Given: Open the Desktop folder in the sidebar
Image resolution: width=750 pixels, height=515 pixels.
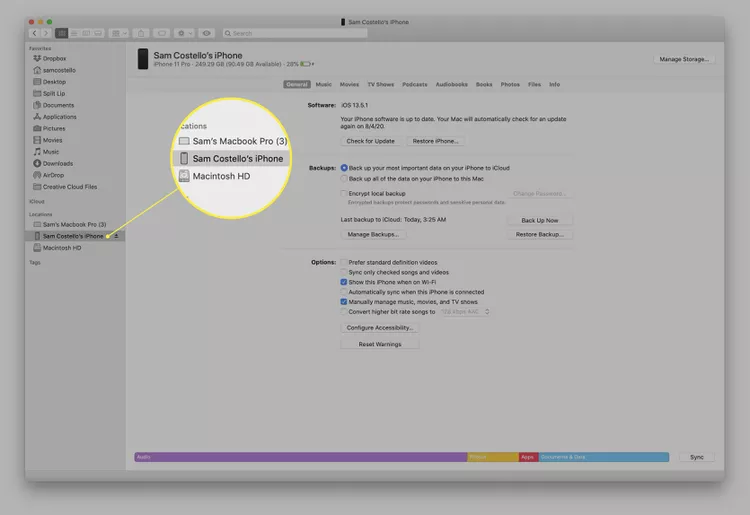Looking at the screenshot, I should 50,82.
